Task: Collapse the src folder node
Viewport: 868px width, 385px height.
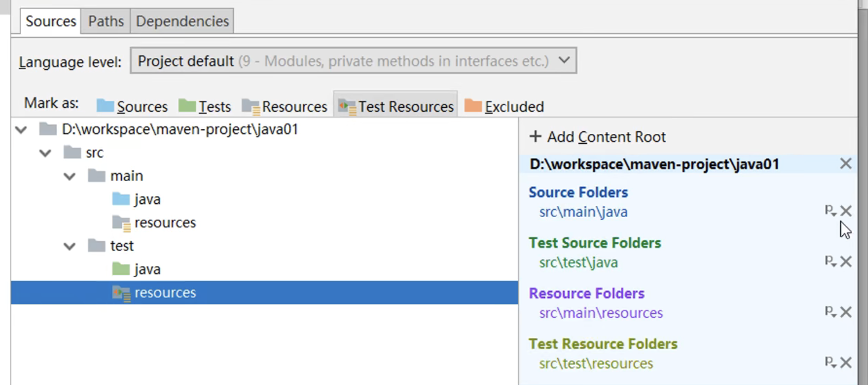Action: click(x=45, y=153)
